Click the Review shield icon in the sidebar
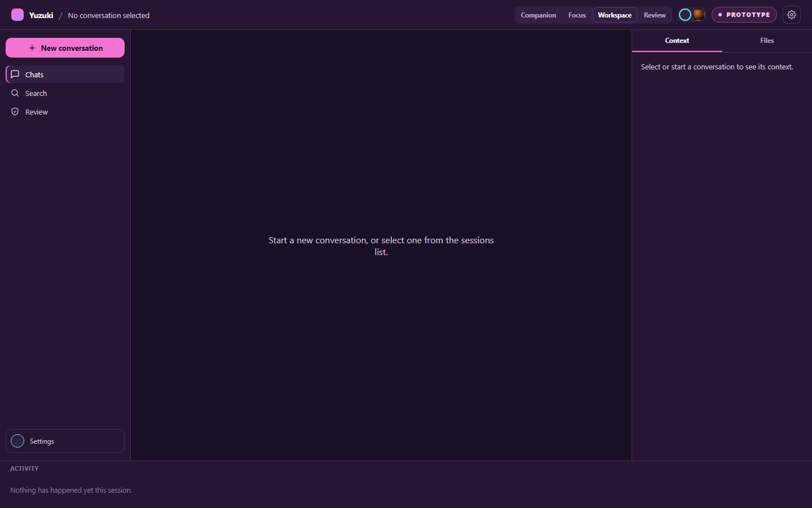The width and height of the screenshot is (812, 508). click(15, 112)
